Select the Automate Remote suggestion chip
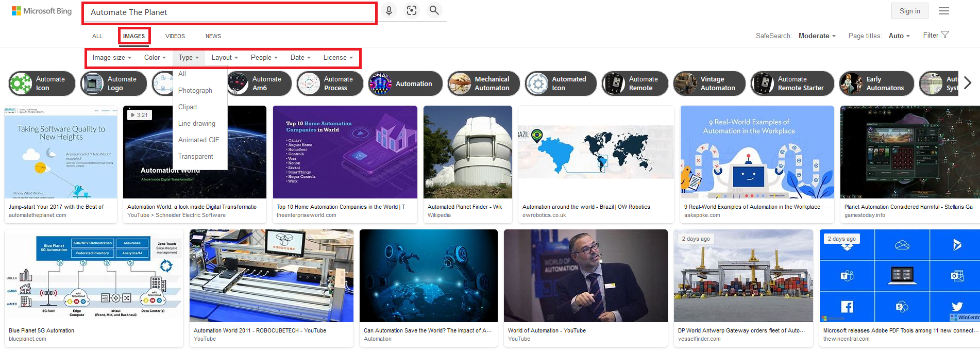The height and width of the screenshot is (350, 980). pos(635,84)
